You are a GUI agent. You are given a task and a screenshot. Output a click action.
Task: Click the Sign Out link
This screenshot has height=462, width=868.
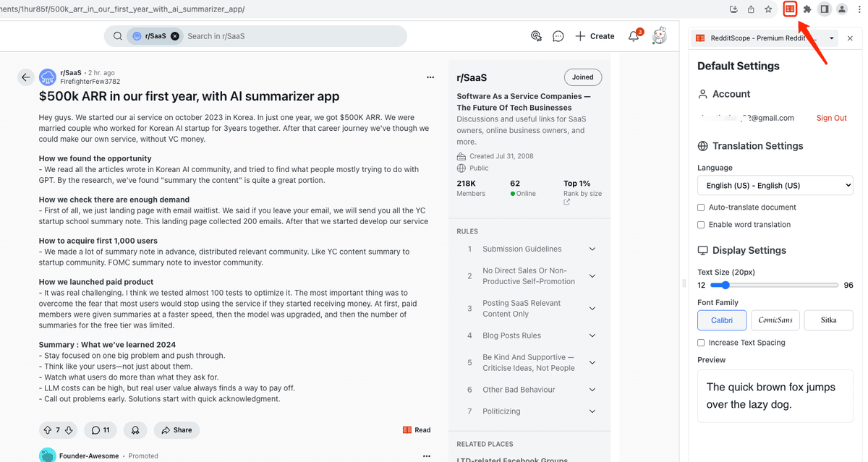tap(831, 118)
